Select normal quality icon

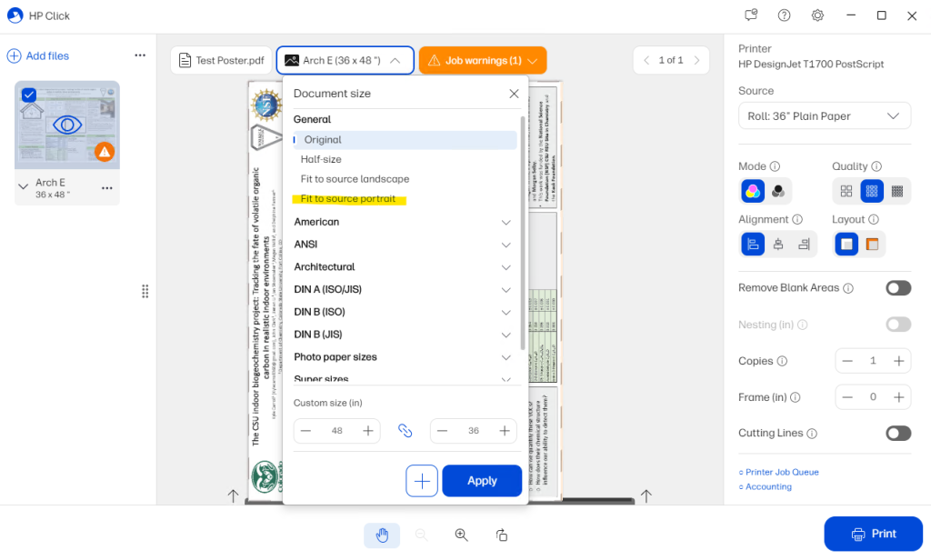872,191
